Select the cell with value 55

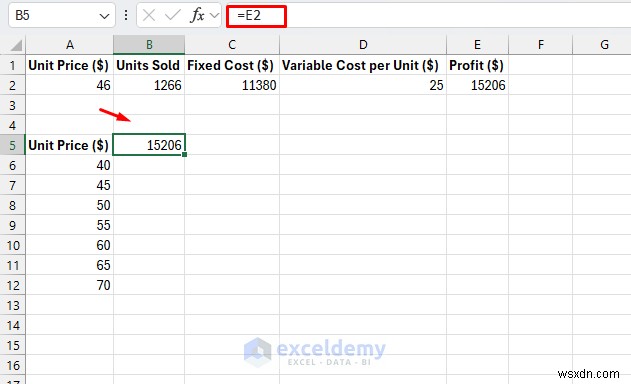pos(69,225)
